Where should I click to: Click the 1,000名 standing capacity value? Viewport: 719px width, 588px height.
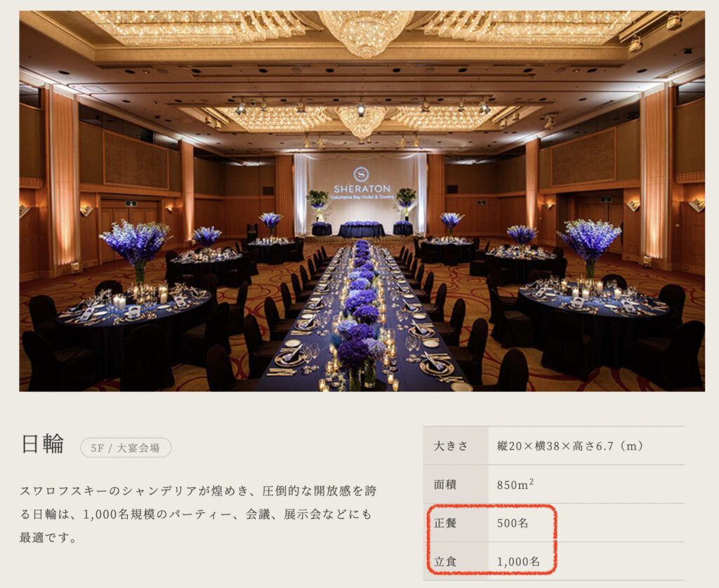(x=519, y=561)
